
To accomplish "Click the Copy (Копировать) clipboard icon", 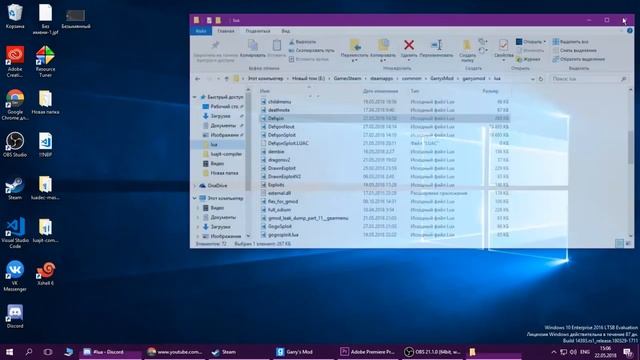I will click(253, 45).
